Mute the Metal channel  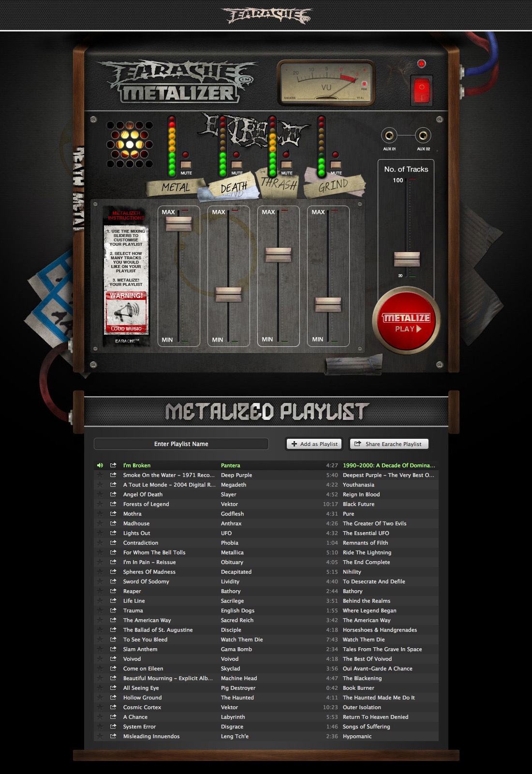click(186, 165)
